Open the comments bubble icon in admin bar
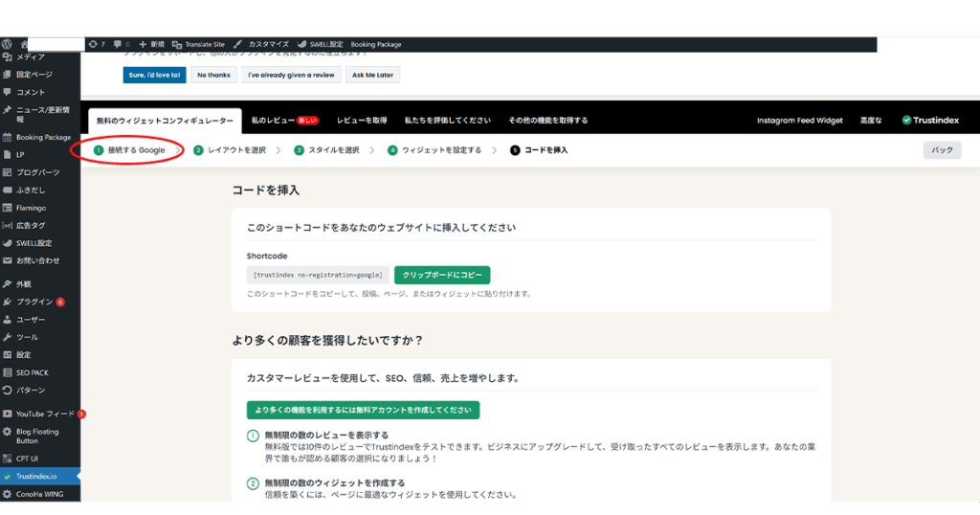 (x=120, y=44)
